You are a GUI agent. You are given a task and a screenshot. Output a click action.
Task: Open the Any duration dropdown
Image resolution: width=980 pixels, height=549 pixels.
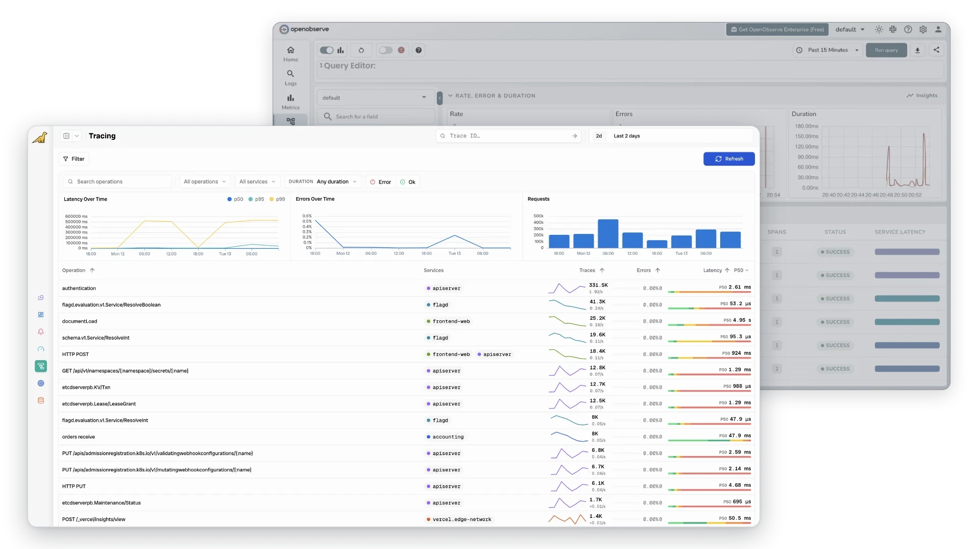pyautogui.click(x=323, y=182)
